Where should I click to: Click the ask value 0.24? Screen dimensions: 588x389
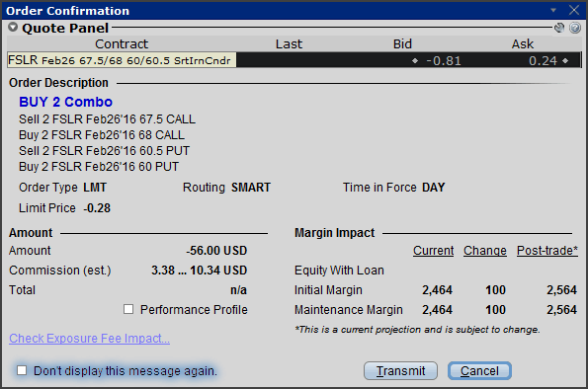pos(543,60)
